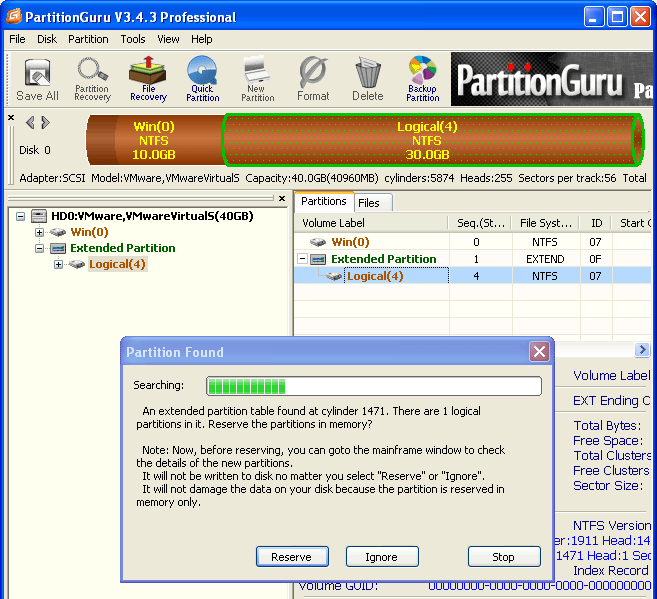Launch the File Recovery tool
This screenshot has height=599, width=657.
148,80
